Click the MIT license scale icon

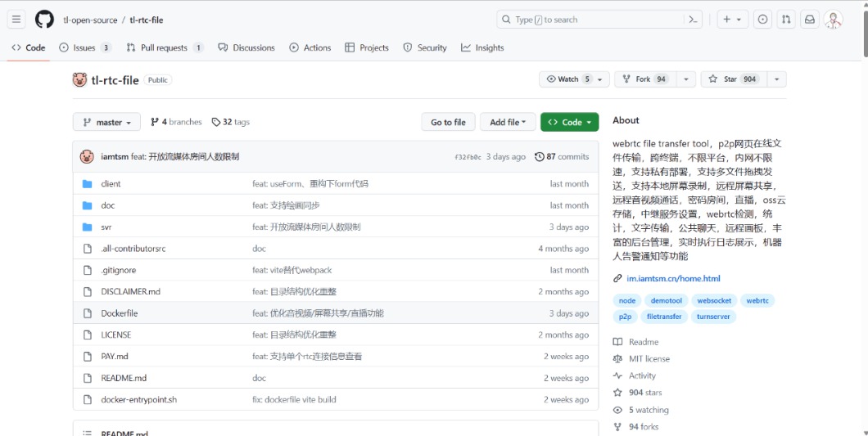coord(617,358)
